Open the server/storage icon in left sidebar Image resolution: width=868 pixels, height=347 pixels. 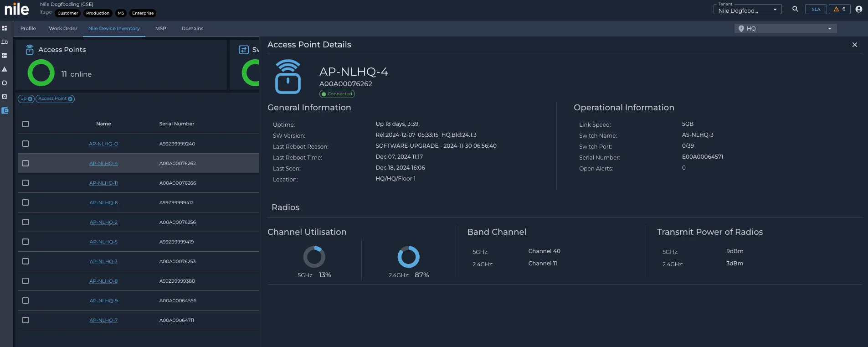(5, 56)
